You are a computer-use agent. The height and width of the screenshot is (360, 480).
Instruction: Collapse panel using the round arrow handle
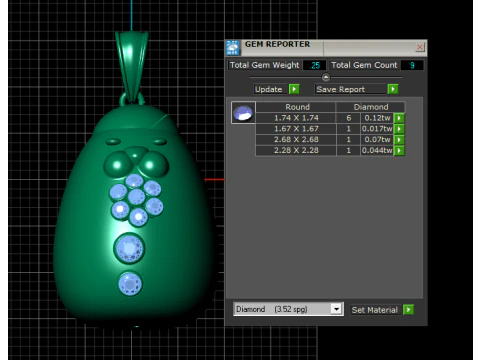coord(326,77)
